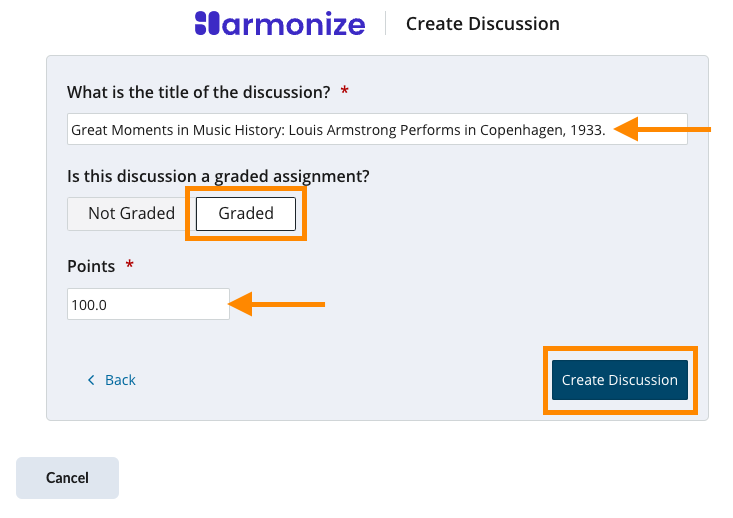Click the "Create Discussion" page heading
Image resolution: width=733 pixels, height=518 pixels.
point(482,24)
